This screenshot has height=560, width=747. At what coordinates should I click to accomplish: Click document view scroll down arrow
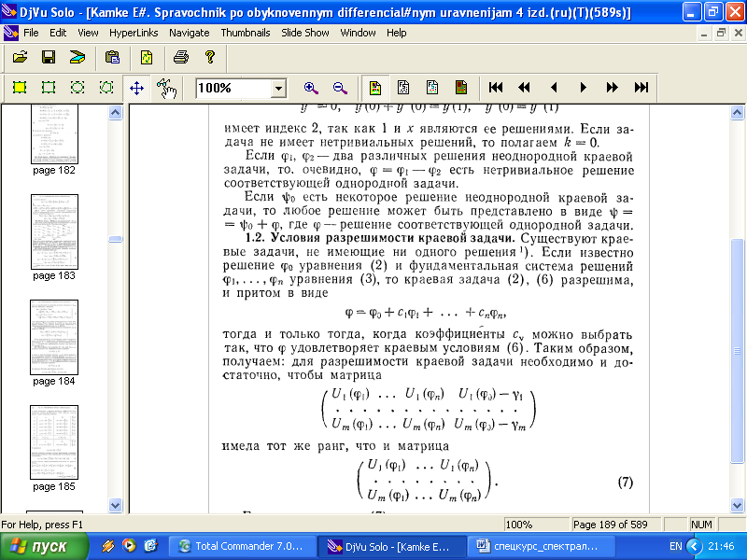coord(737,505)
